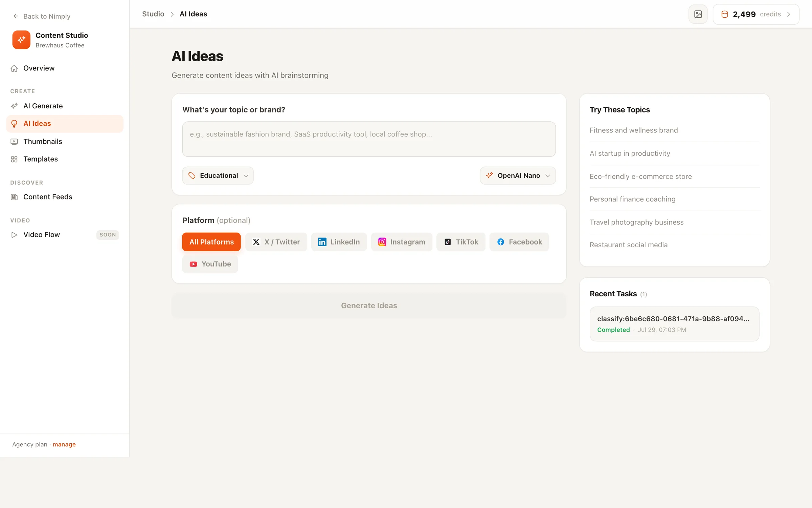Click the Generate Ideas button

pyautogui.click(x=369, y=305)
